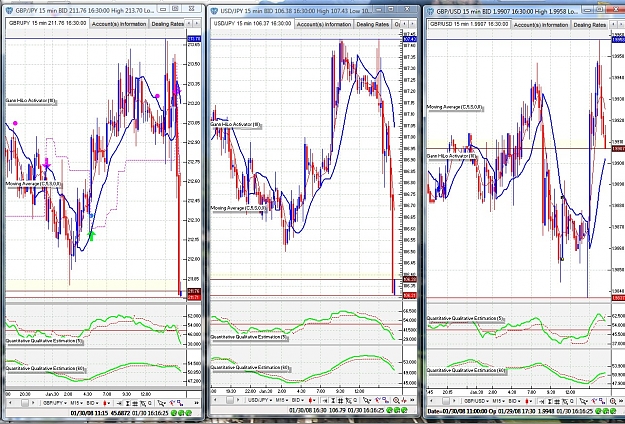Click crosshair zoom icon in USD/JPY toolbar
Image resolution: width=625 pixels, height=424 pixels.
348,400
